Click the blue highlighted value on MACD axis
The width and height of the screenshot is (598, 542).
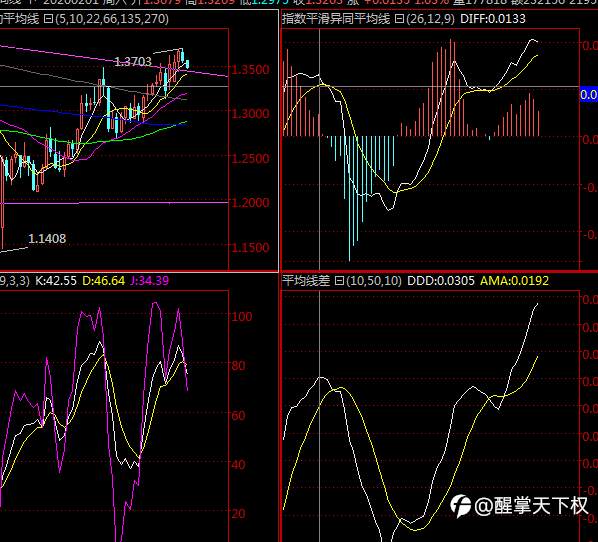tap(589, 94)
